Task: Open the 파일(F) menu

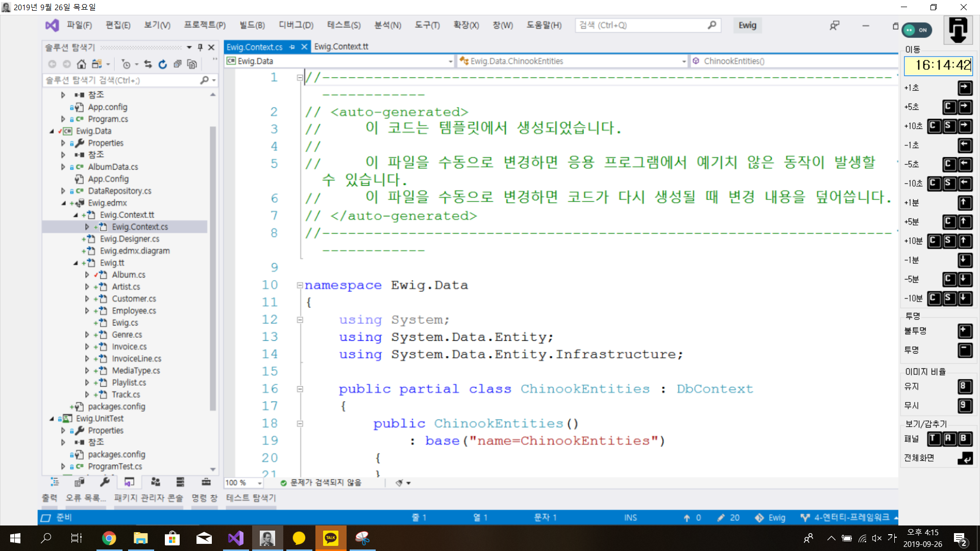Action: [80, 25]
